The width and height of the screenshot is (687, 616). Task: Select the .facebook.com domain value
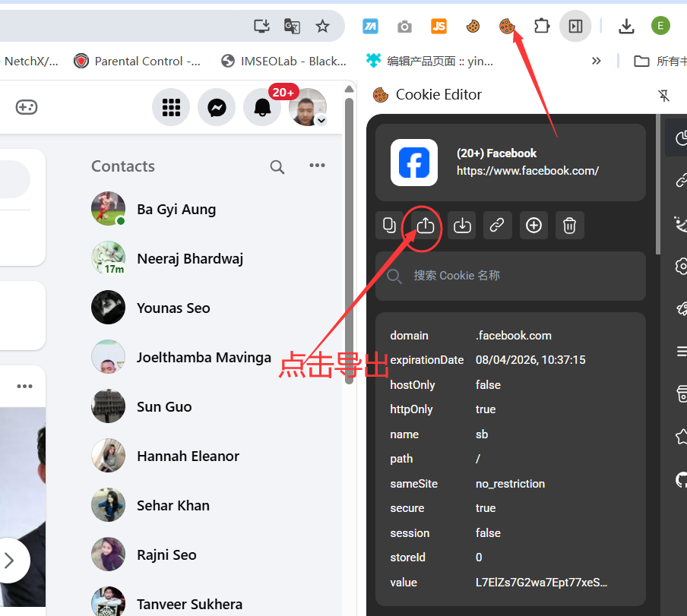tap(514, 336)
